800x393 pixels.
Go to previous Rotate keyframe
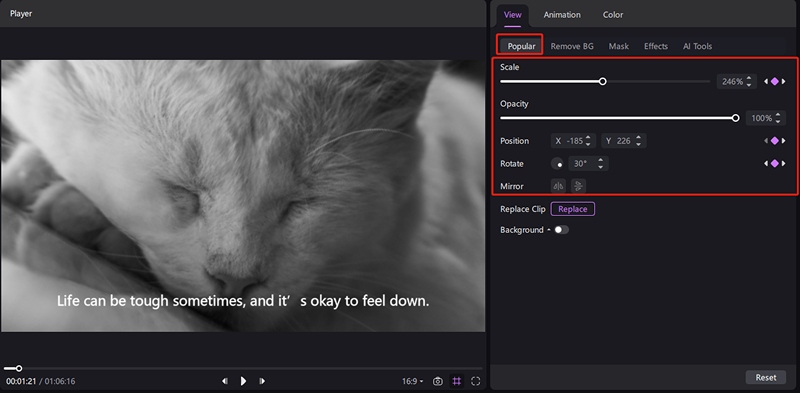point(766,163)
